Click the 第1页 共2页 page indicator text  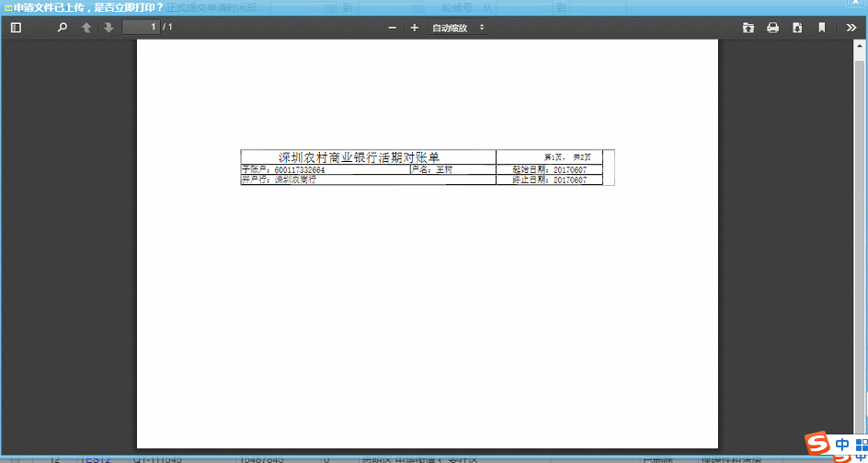567,157
